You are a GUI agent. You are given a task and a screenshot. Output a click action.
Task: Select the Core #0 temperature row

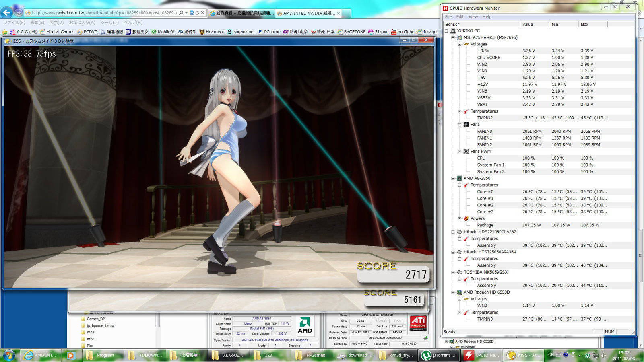(539, 191)
